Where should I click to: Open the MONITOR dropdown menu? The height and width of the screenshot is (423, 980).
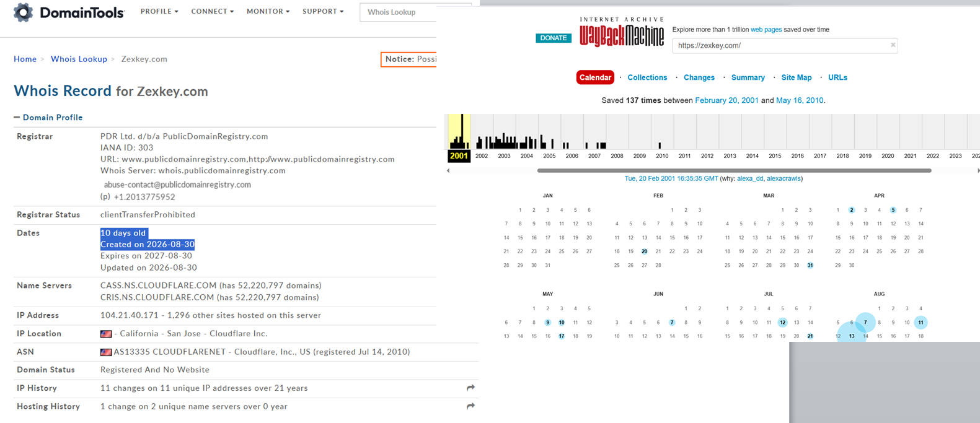click(x=268, y=11)
